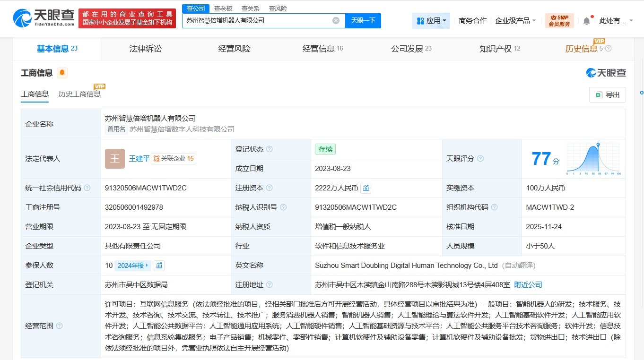Click the help icon next to 经营范围
This screenshot has width=644, height=360.
(x=59, y=326)
